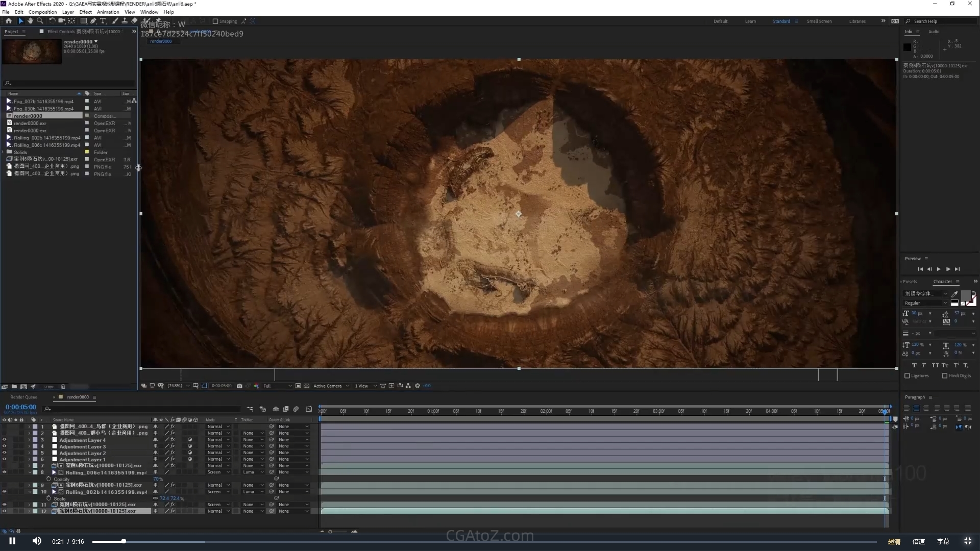
Task: Hide Adjustment Layer 4 with eye icon
Action: (x=4, y=440)
